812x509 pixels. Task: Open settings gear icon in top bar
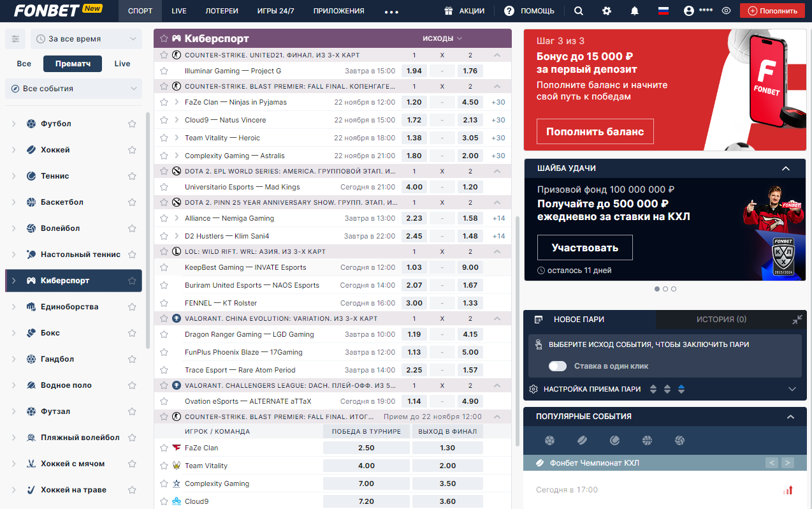(x=607, y=11)
